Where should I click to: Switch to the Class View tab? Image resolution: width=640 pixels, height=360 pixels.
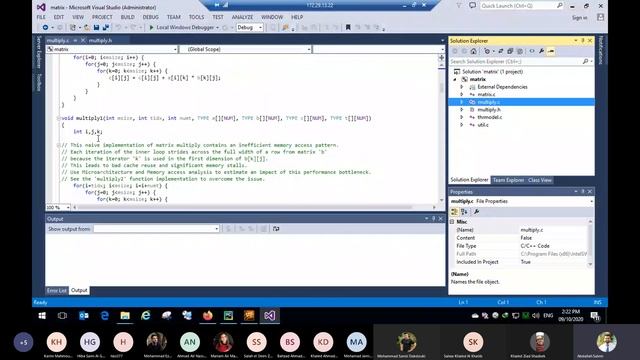(540, 180)
